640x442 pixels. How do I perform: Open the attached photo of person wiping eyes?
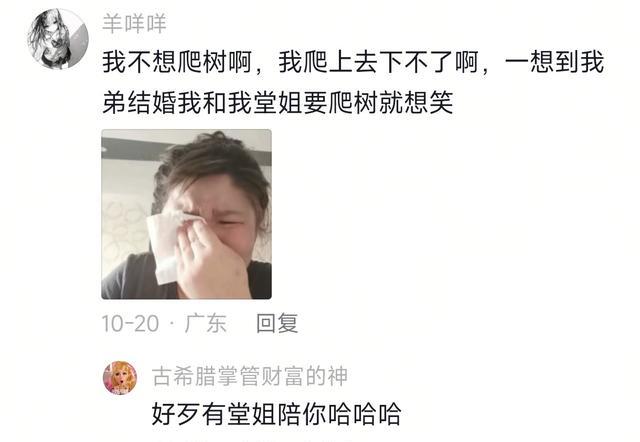(x=187, y=214)
